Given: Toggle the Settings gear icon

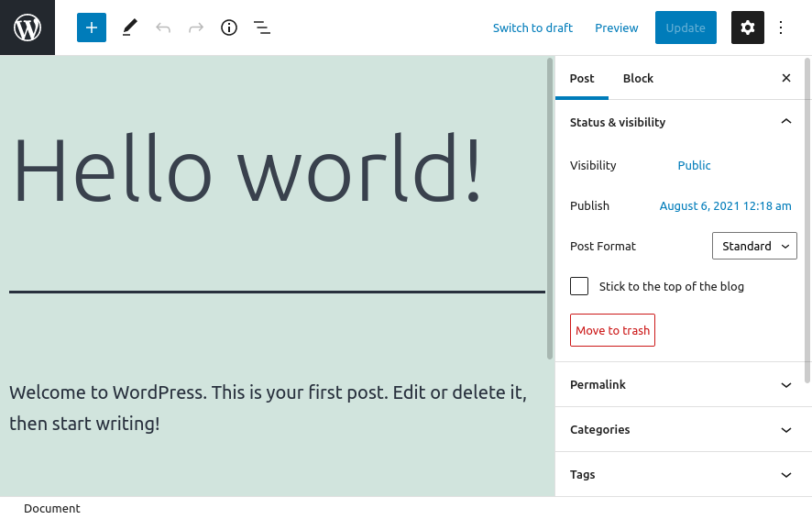Looking at the screenshot, I should [x=747, y=28].
